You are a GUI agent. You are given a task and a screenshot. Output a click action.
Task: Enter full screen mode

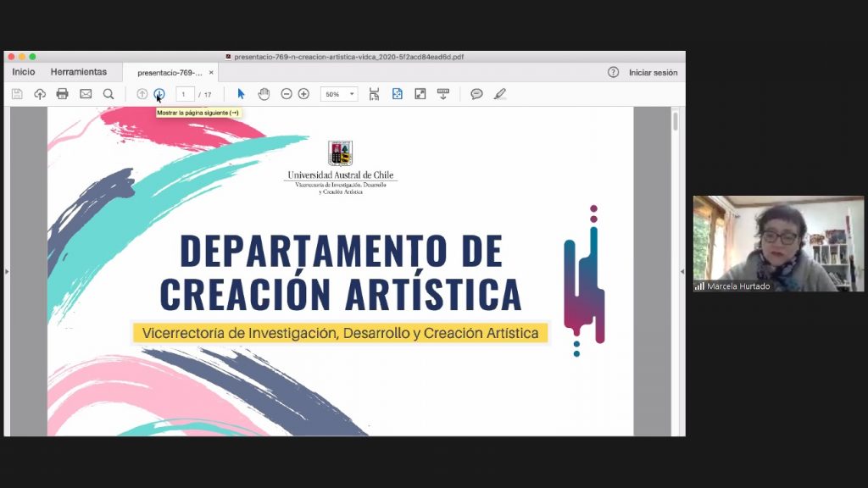point(420,94)
